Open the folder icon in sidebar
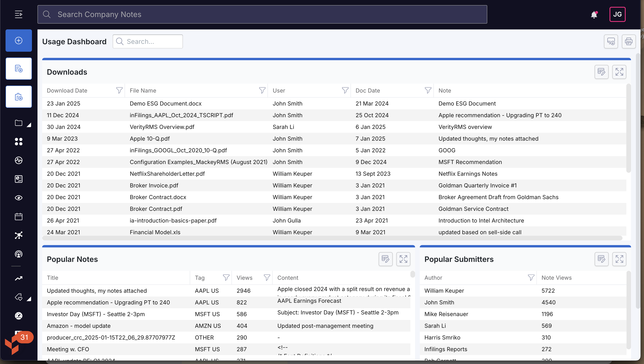The width and height of the screenshot is (644, 364). coord(19,123)
